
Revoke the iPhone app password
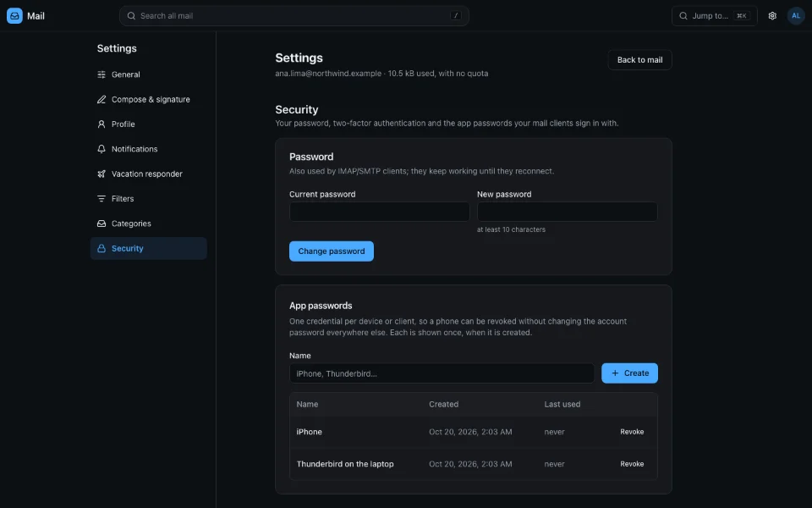(632, 432)
